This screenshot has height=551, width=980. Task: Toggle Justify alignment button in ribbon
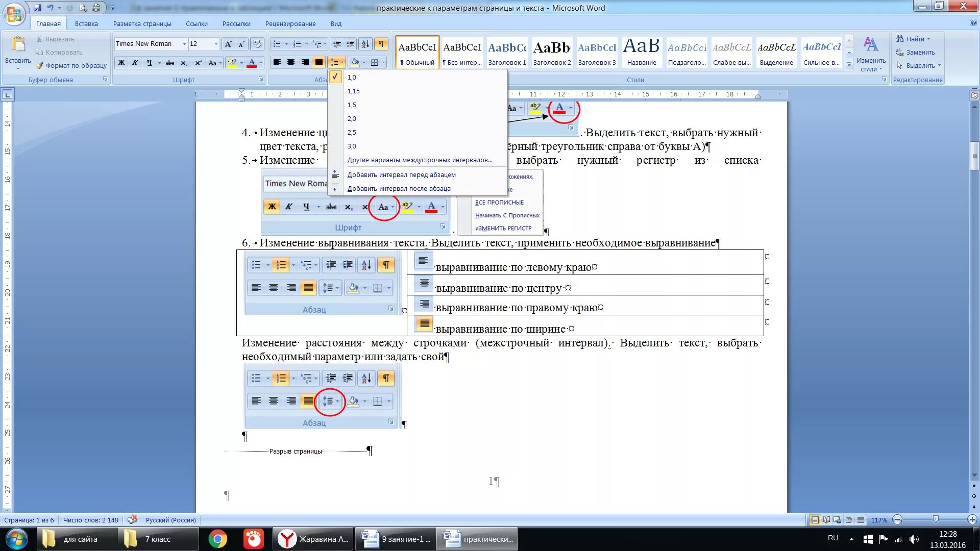pos(319,62)
